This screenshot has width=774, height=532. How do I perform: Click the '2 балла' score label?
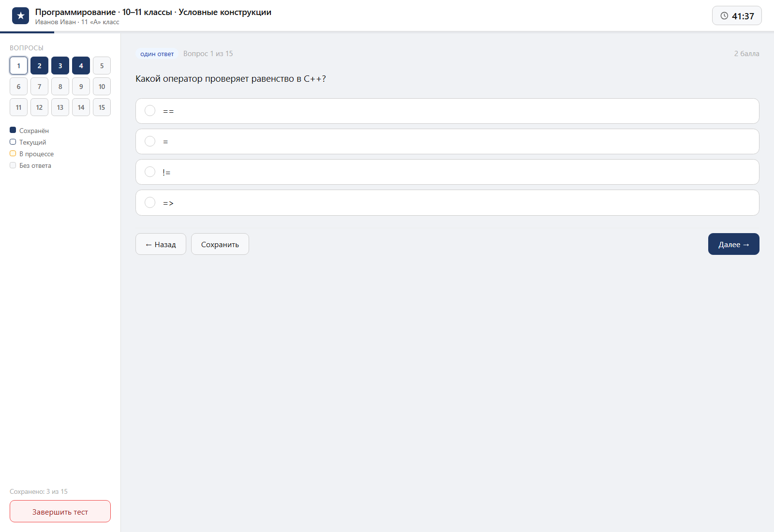tap(746, 54)
